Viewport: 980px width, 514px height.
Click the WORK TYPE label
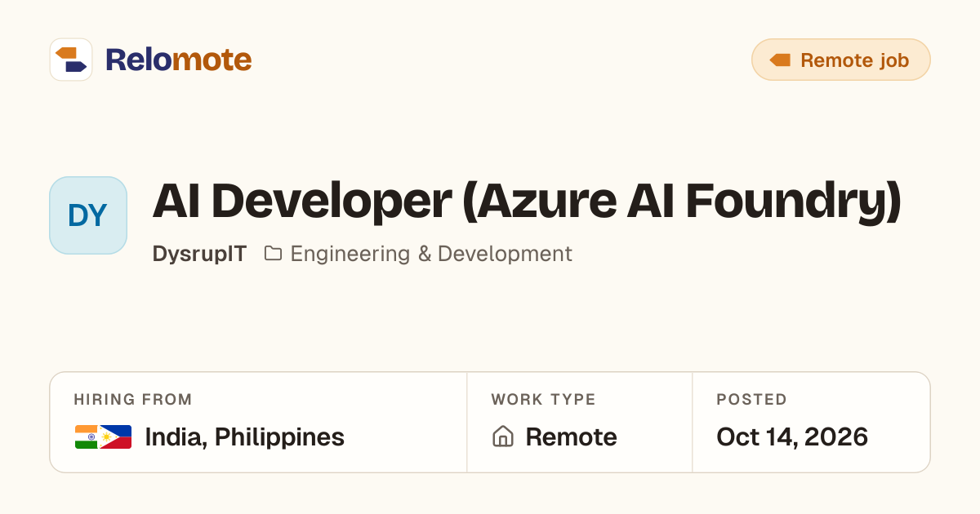point(543,400)
